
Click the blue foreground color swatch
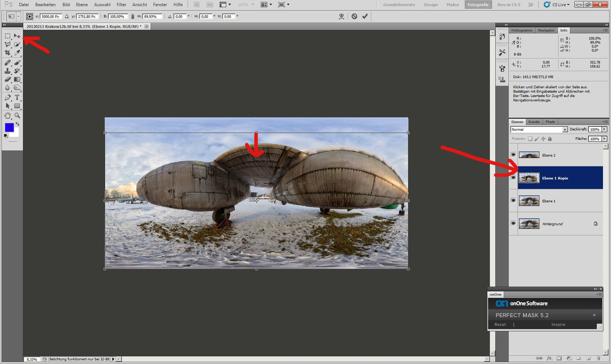click(9, 127)
